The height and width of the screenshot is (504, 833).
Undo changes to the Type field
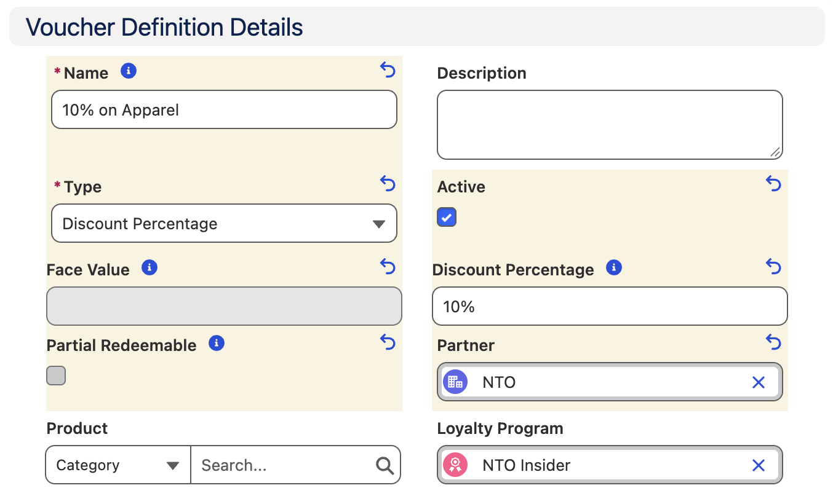pos(388,183)
